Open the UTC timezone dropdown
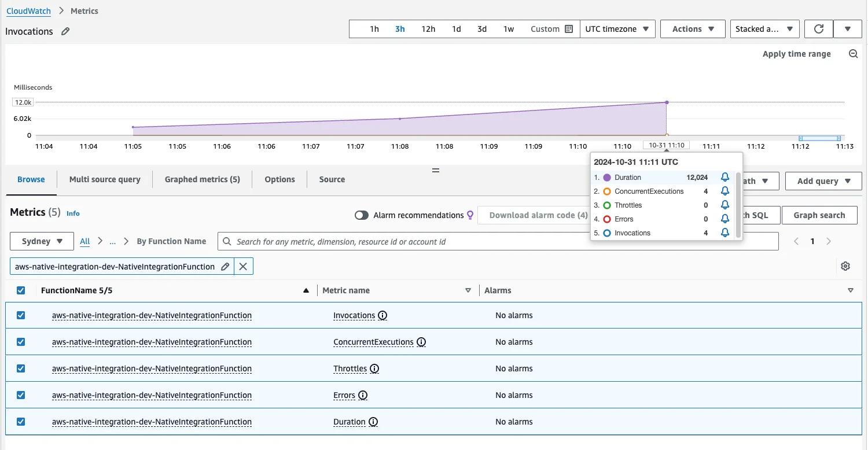Image resolution: width=868 pixels, height=450 pixels. [617, 28]
